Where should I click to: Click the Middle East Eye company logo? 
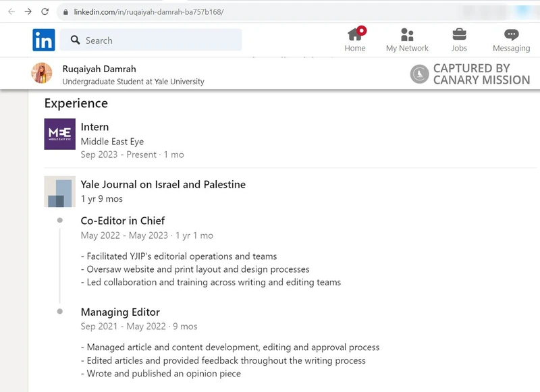tap(60, 134)
